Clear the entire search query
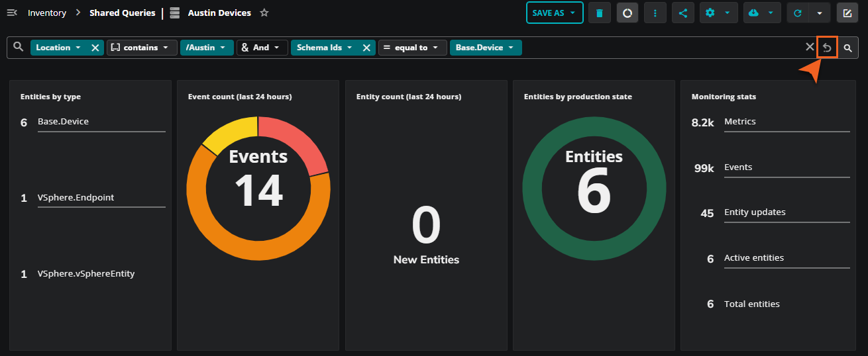868x356 pixels. pos(809,47)
